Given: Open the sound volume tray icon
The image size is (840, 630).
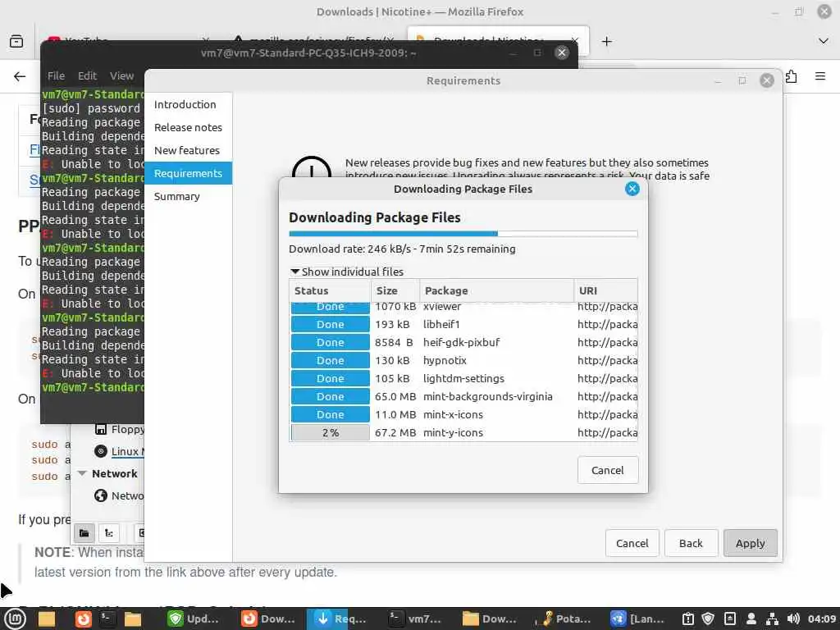Looking at the screenshot, I should point(793,619).
